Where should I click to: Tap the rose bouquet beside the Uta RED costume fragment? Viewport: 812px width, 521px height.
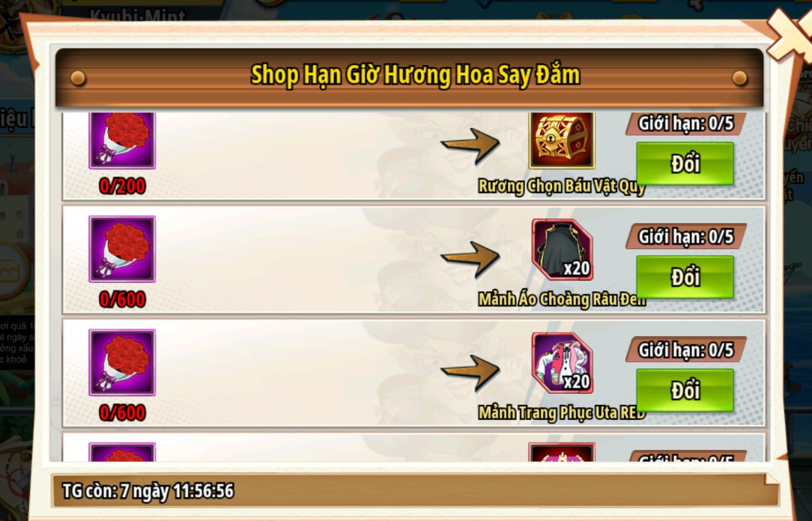click(122, 362)
